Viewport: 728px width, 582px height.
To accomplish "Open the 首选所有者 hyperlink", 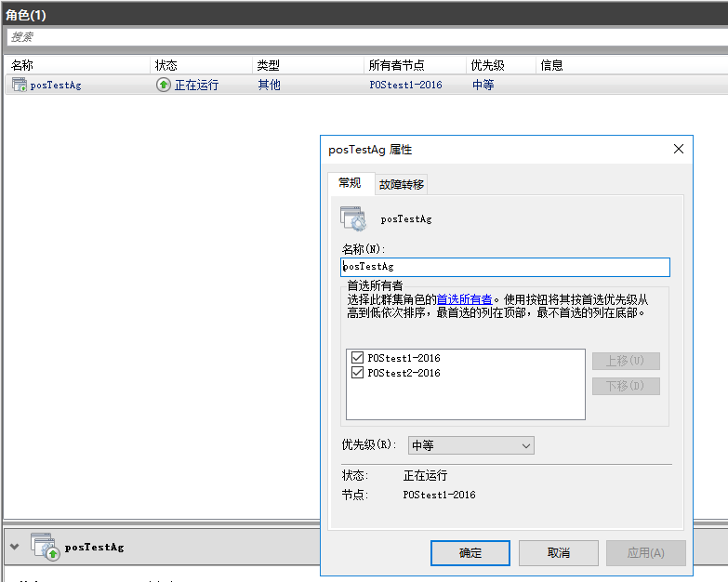I will pyautogui.click(x=464, y=299).
